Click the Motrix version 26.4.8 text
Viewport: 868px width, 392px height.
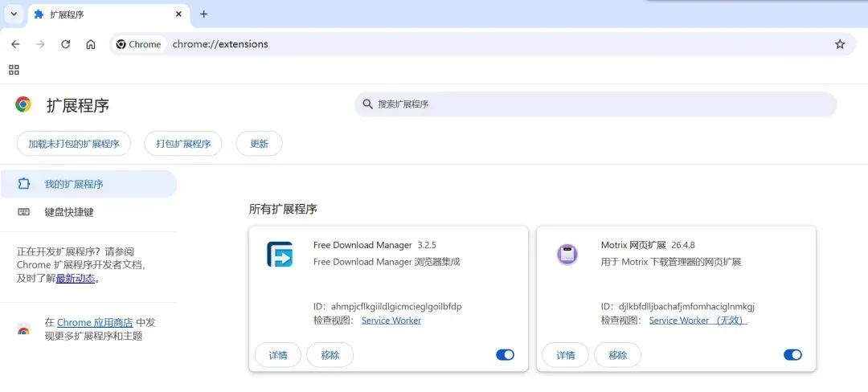[683, 245]
